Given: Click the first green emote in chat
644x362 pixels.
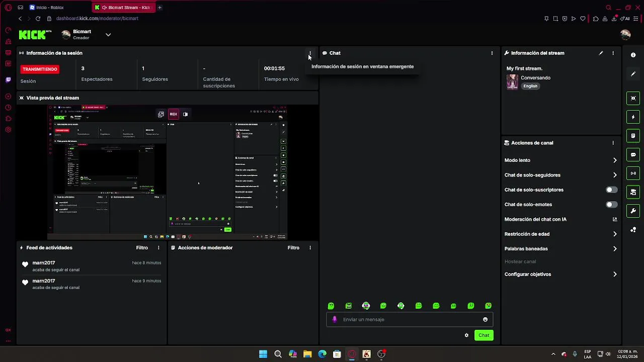Looking at the screenshot, I should 331,306.
